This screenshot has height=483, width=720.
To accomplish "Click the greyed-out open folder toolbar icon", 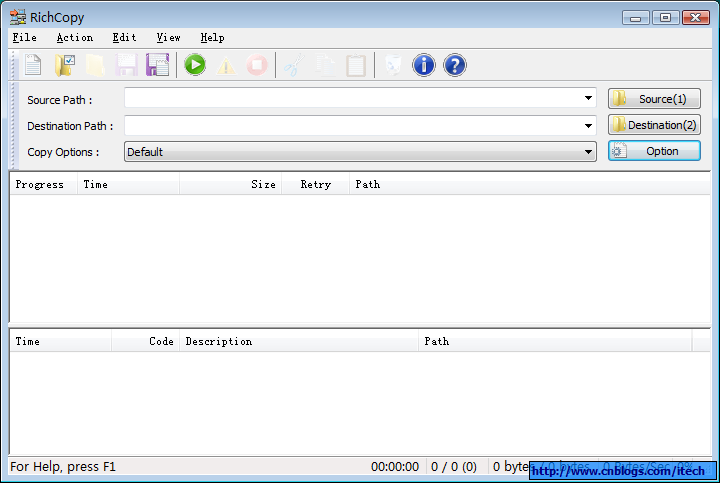I will coord(95,65).
